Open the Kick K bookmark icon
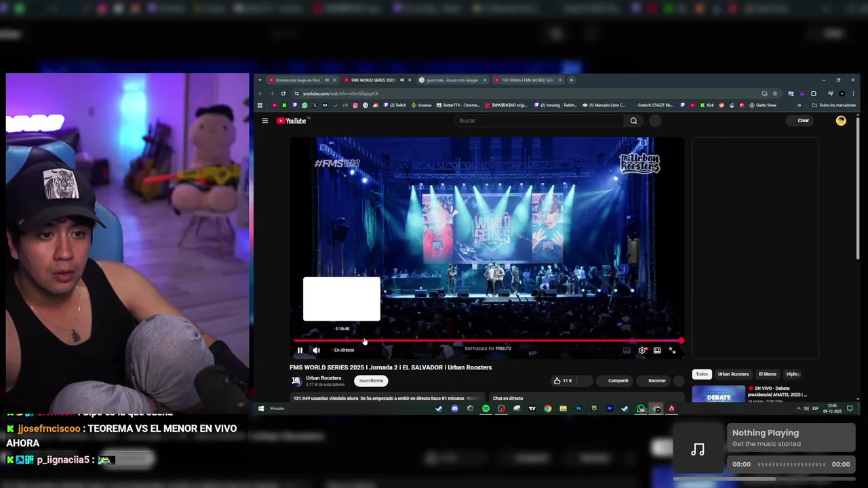Viewport: 868px width, 488px height. coord(284,105)
